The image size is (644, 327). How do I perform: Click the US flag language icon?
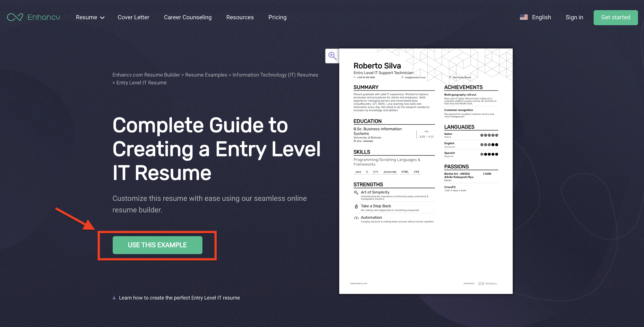(x=524, y=18)
